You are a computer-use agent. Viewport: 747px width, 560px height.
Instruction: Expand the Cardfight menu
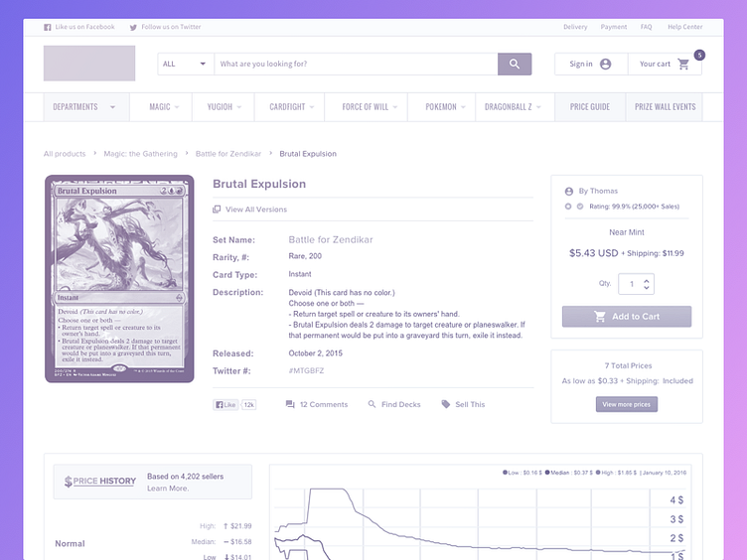pyautogui.click(x=292, y=107)
